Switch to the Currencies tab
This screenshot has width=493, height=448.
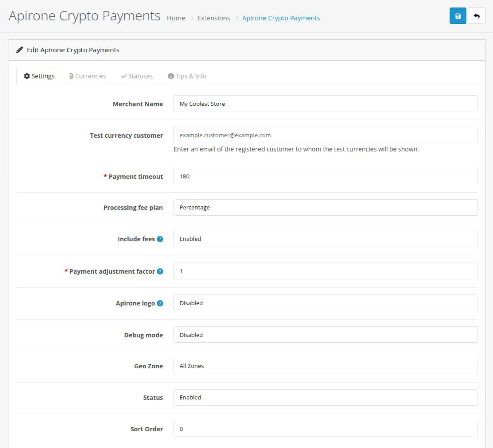(x=88, y=76)
